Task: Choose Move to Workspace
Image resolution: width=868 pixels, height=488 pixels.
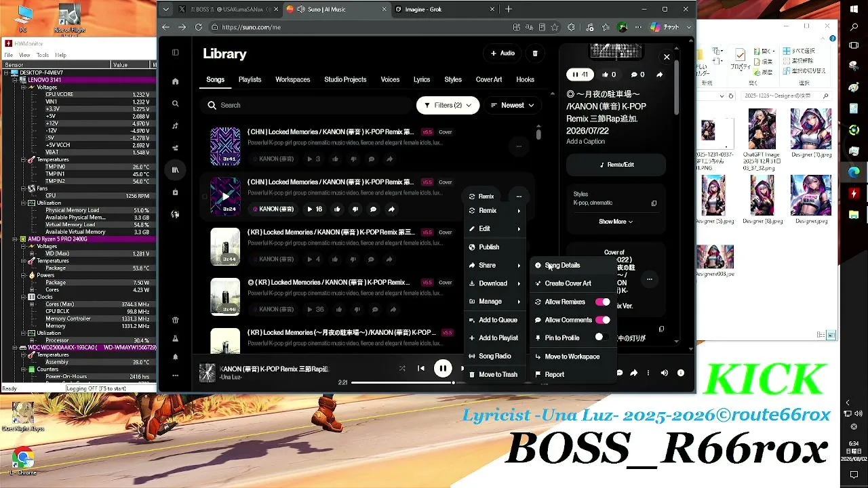Action: coord(573,357)
